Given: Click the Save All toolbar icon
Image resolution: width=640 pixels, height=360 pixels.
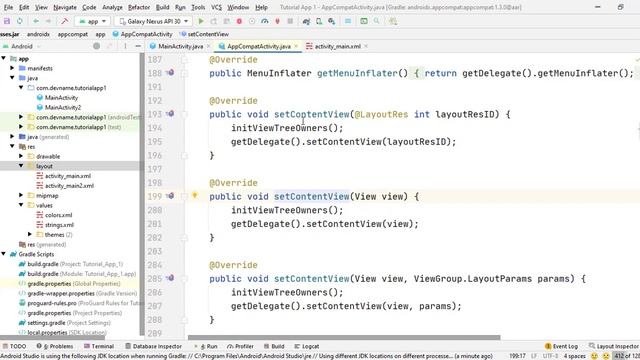Looking at the screenshot, I should (x=7, y=21).
